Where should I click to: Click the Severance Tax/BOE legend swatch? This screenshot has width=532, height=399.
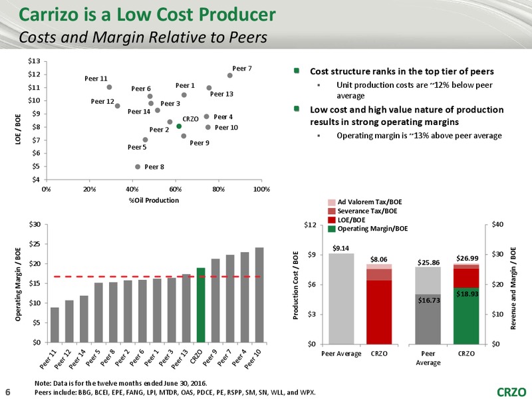coord(331,211)
